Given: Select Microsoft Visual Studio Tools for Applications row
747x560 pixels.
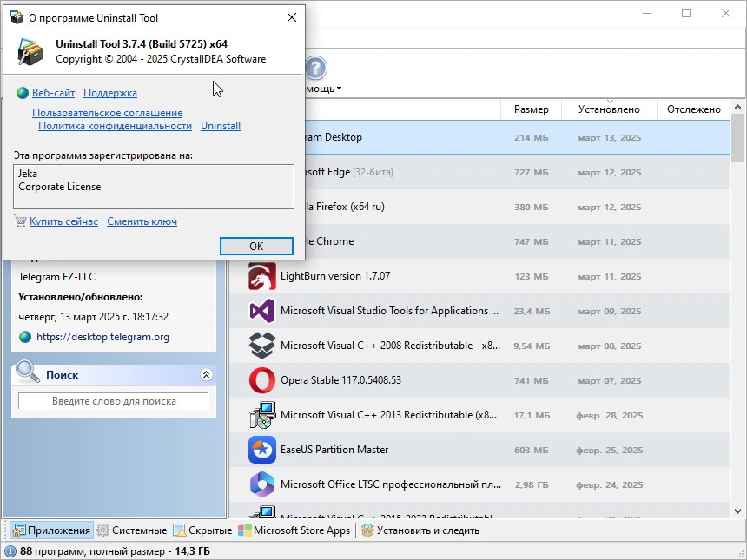Looking at the screenshot, I should tap(479, 311).
